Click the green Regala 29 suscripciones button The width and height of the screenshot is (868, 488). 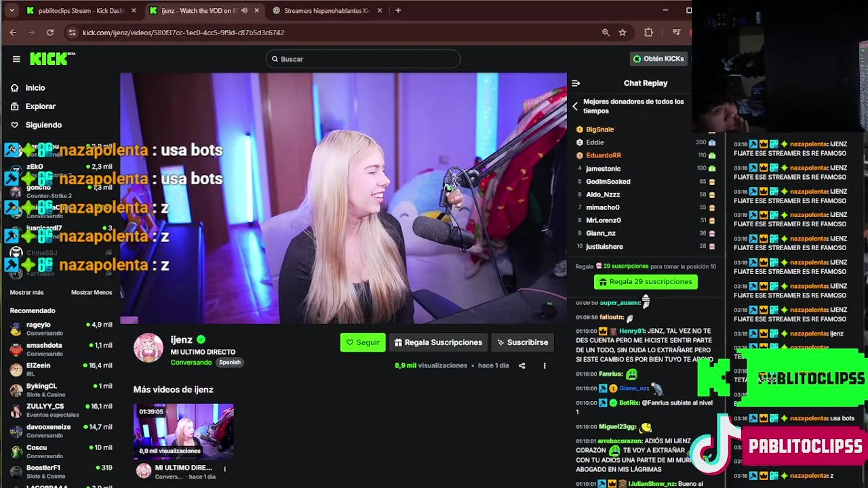(646, 282)
